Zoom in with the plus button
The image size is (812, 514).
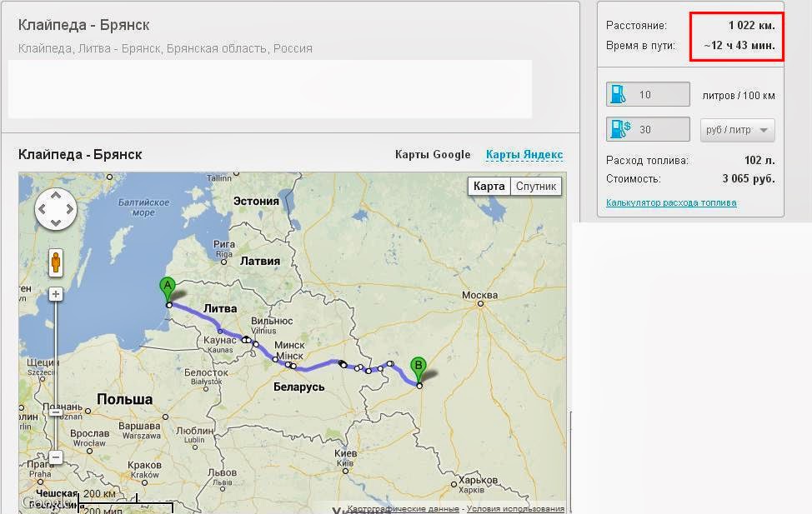pyautogui.click(x=56, y=294)
